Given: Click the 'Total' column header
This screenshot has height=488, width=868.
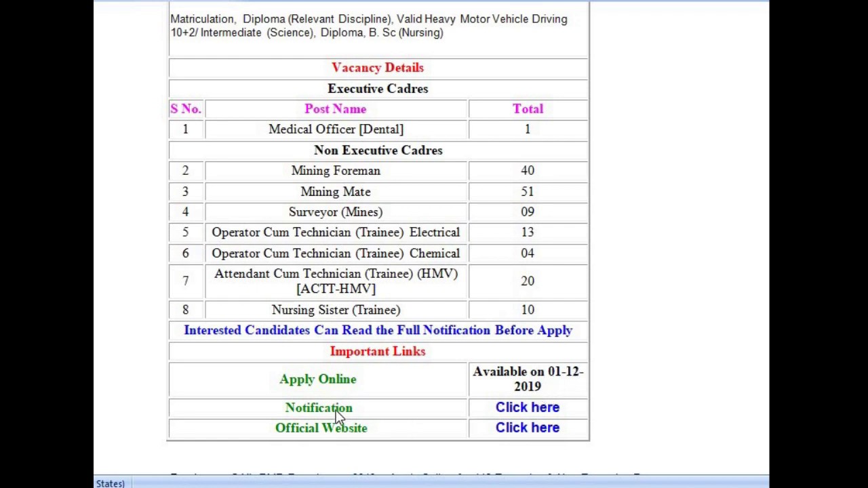Looking at the screenshot, I should (x=528, y=109).
